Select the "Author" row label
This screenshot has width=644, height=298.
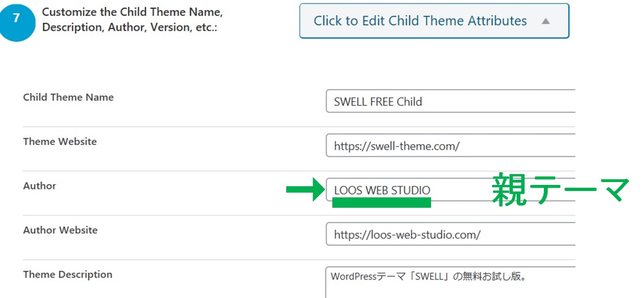click(x=39, y=186)
